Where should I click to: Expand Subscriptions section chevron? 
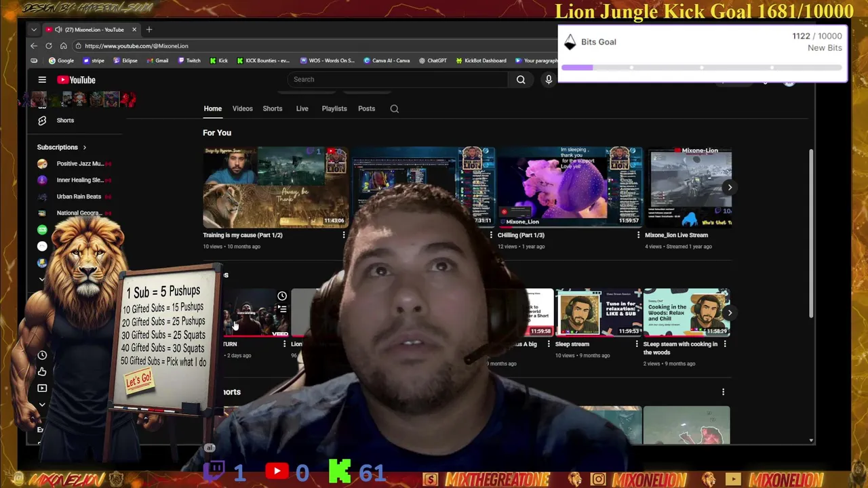84,147
